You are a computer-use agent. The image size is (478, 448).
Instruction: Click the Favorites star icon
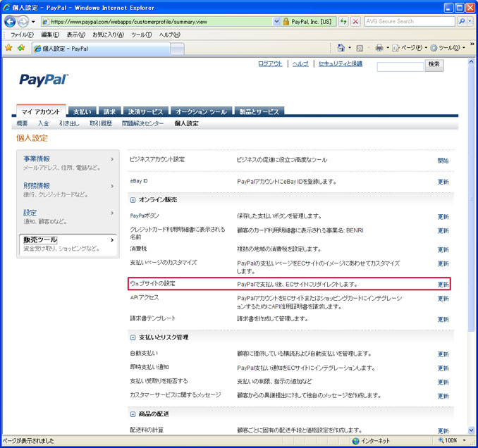(8, 48)
